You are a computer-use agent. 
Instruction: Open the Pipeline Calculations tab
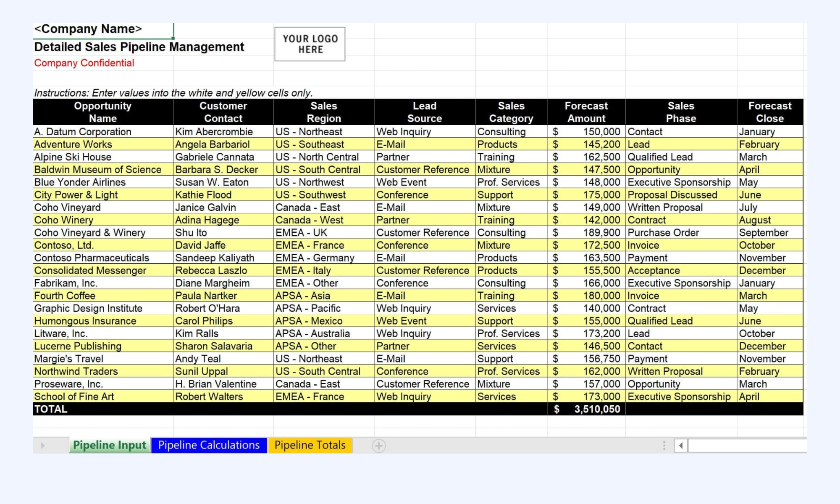click(x=209, y=445)
